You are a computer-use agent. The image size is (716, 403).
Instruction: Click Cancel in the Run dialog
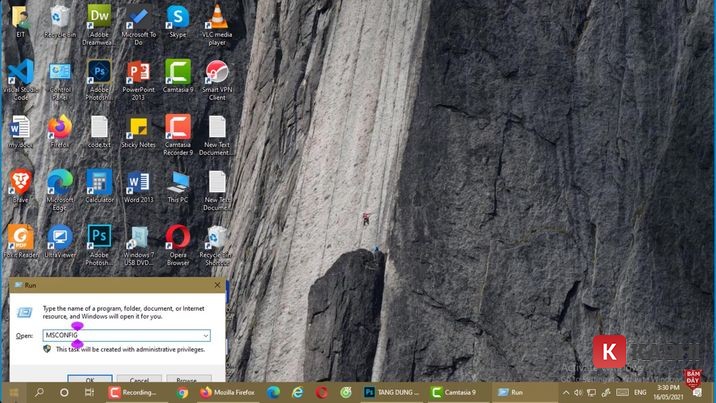point(139,379)
